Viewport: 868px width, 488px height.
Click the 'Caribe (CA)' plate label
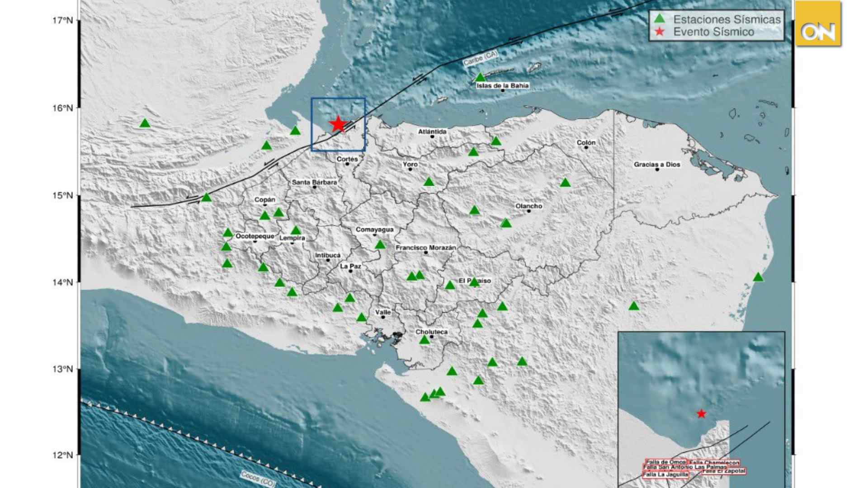481,58
